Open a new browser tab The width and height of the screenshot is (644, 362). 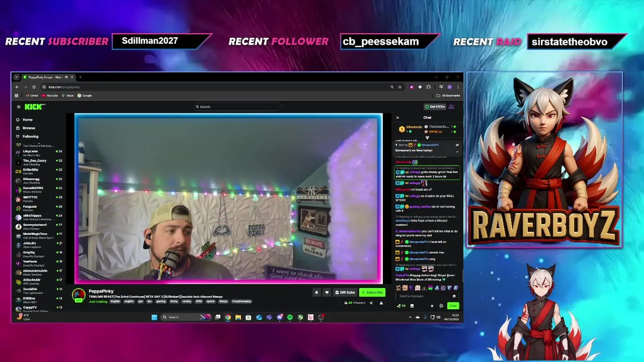point(80,77)
